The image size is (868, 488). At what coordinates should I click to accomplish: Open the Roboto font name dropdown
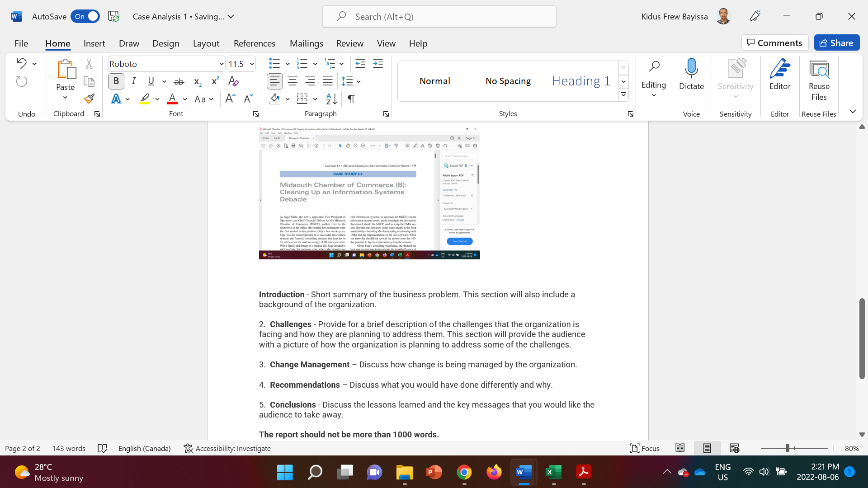(x=221, y=64)
